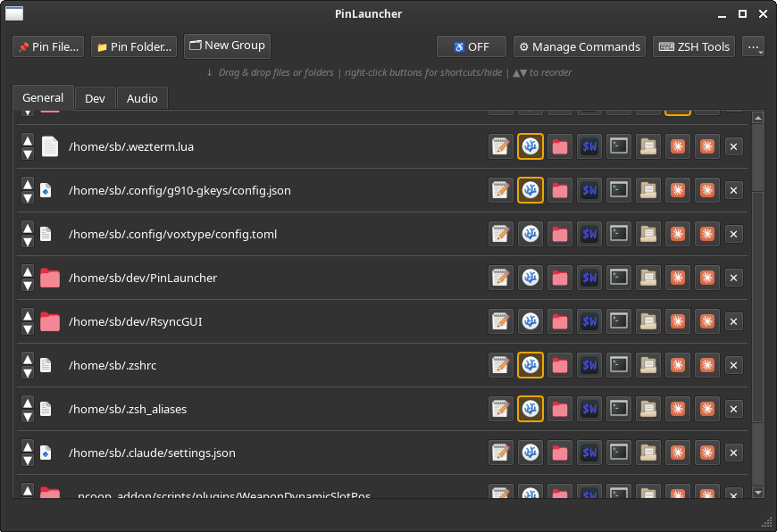This screenshot has width=777, height=532.
Task: Move dev/RsyncGUI down in the list
Action: click(28, 328)
